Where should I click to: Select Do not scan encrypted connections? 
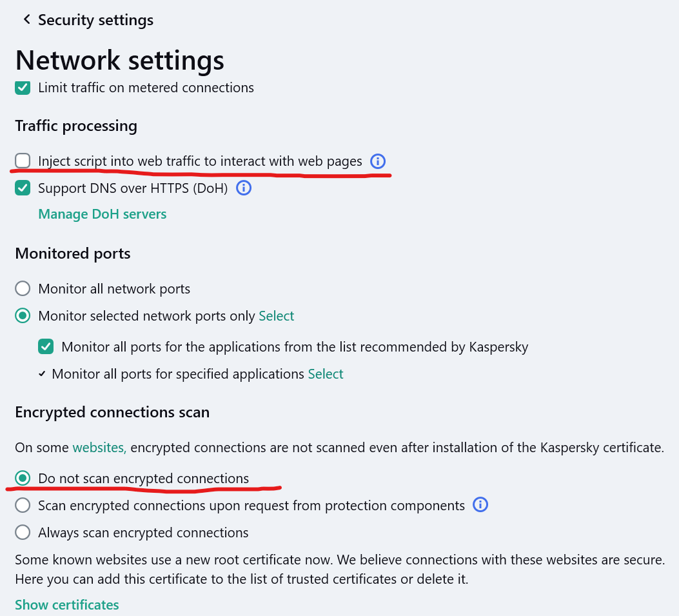23,478
